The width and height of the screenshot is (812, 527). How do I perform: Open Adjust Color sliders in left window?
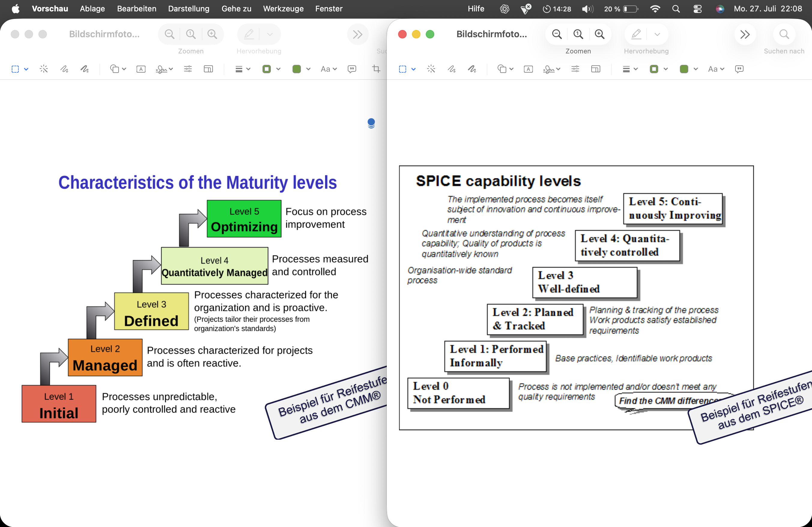(188, 69)
